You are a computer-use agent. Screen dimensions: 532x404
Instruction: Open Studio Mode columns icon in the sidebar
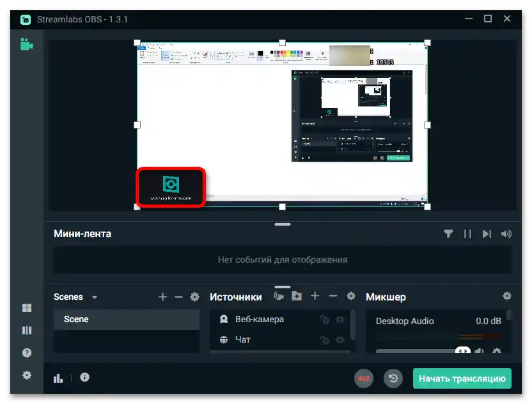click(x=27, y=330)
